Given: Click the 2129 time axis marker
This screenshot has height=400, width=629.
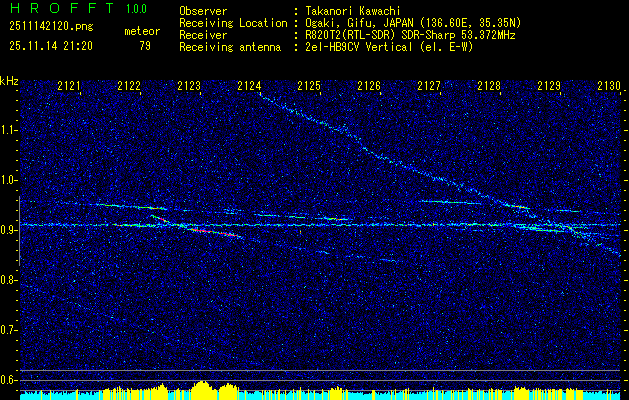Looking at the screenshot, I should click(549, 86).
